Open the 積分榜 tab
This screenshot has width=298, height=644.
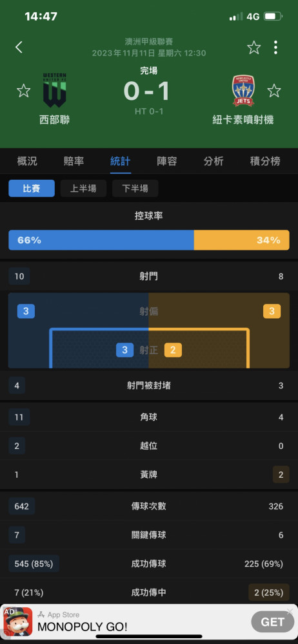tap(265, 162)
